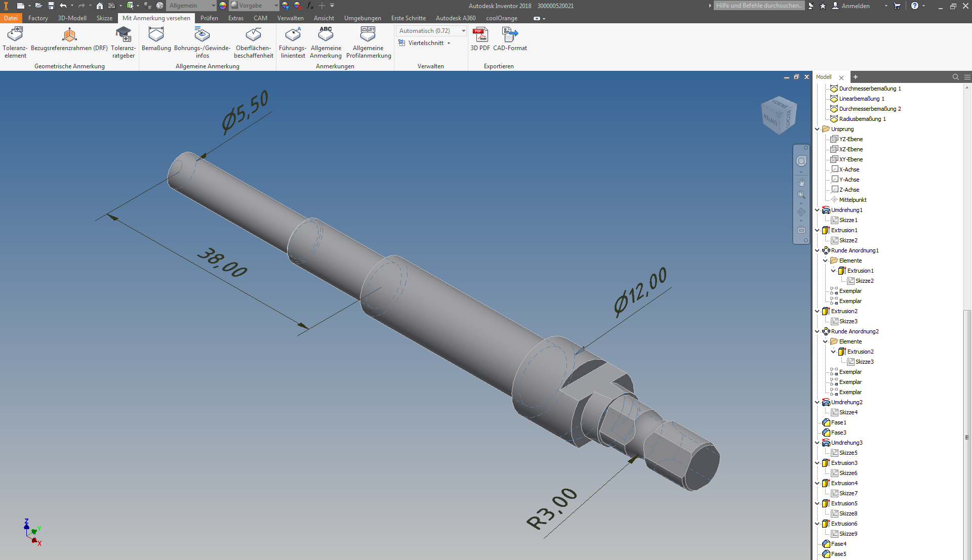Image resolution: width=972 pixels, height=560 pixels.
Task: Click the CAD-Format export icon
Action: coord(510,34)
